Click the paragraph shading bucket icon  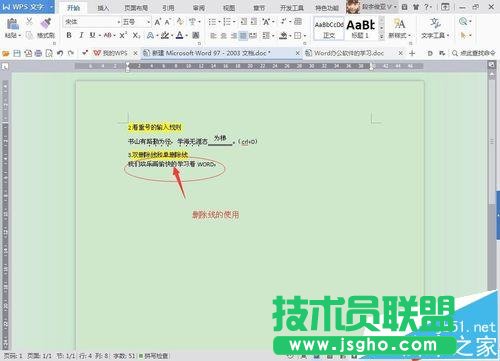(283, 35)
